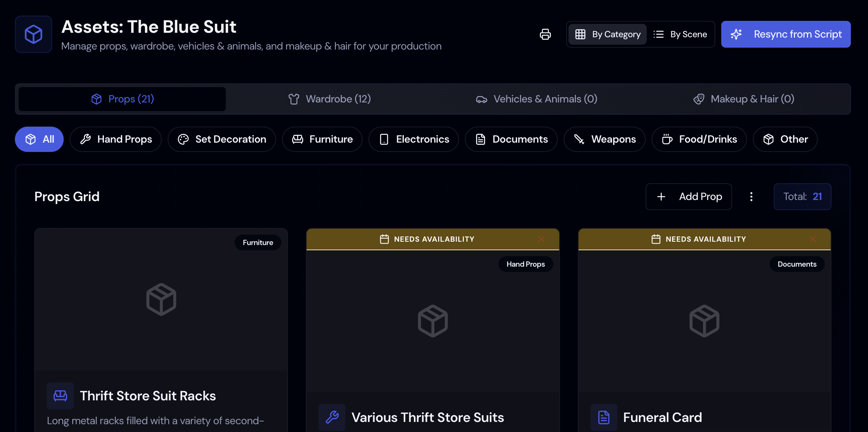Click the Hand Props tag on card
This screenshot has height=432, width=868.
pyautogui.click(x=525, y=264)
